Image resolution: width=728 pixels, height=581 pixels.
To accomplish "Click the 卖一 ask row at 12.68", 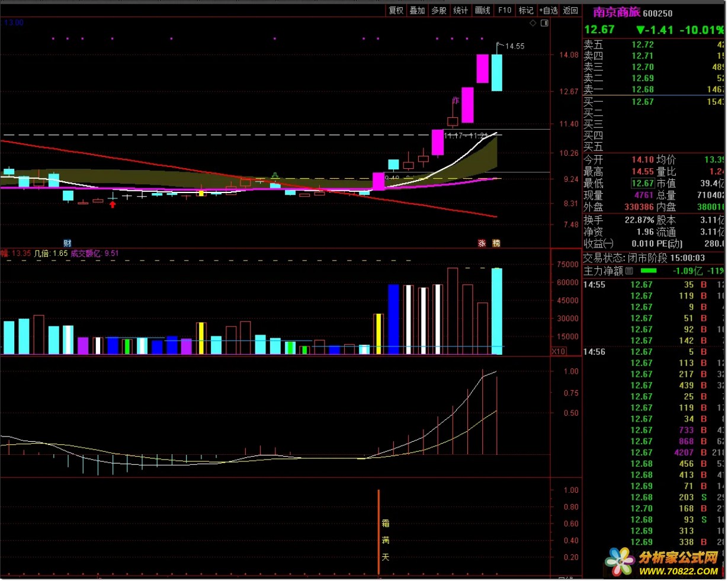I will [x=654, y=89].
